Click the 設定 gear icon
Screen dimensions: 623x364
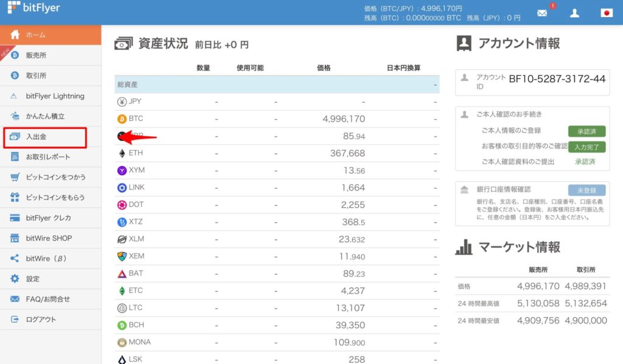click(15, 279)
